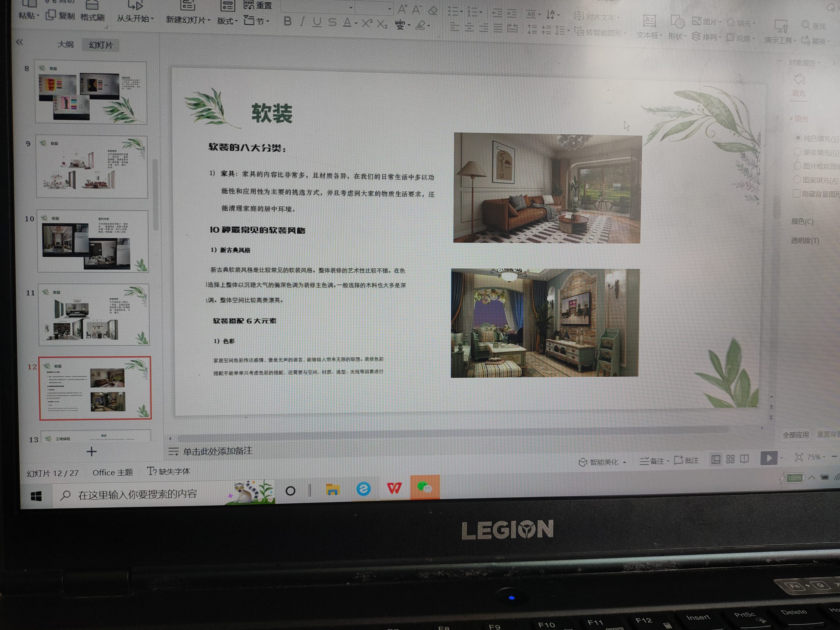
Task: Toggle bold formatting icon
Action: tap(287, 21)
